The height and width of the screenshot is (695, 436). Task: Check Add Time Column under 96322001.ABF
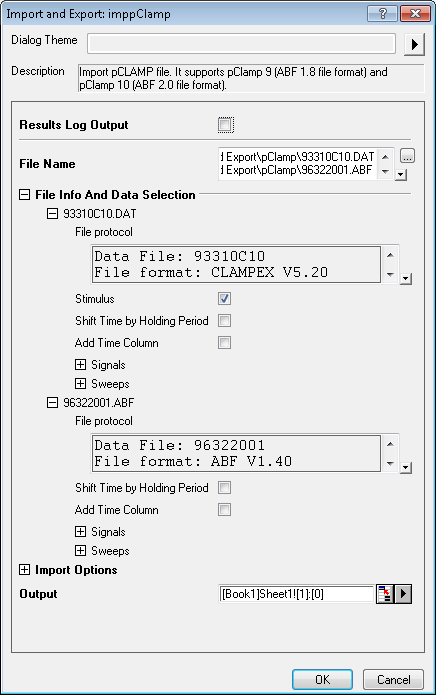(x=225, y=510)
